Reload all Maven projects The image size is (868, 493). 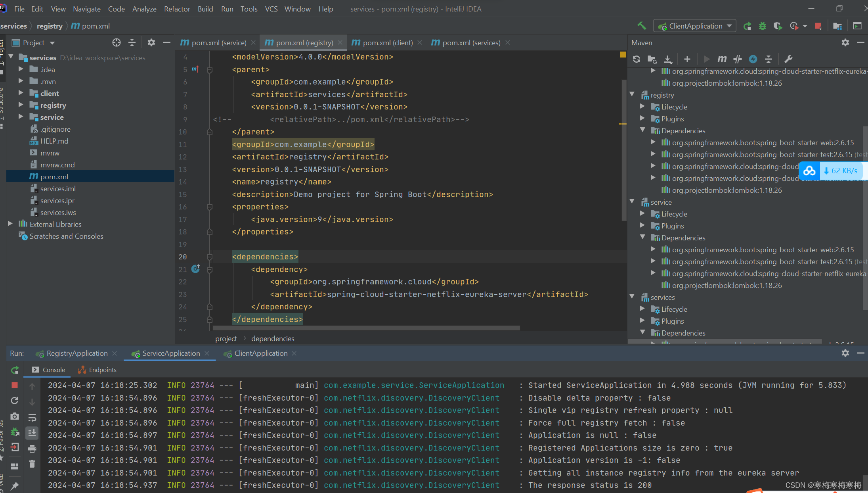637,59
